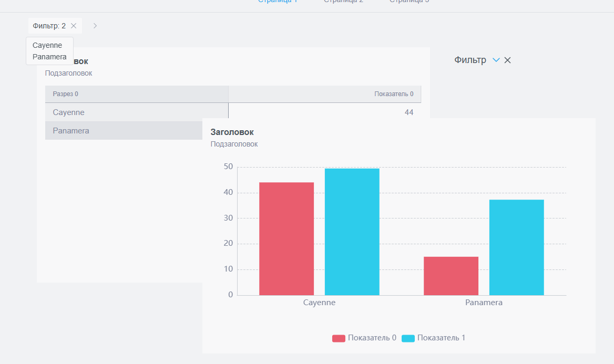Click the right-side 'Фильтр' label
Viewport: 614px width, 364px height.
(470, 60)
